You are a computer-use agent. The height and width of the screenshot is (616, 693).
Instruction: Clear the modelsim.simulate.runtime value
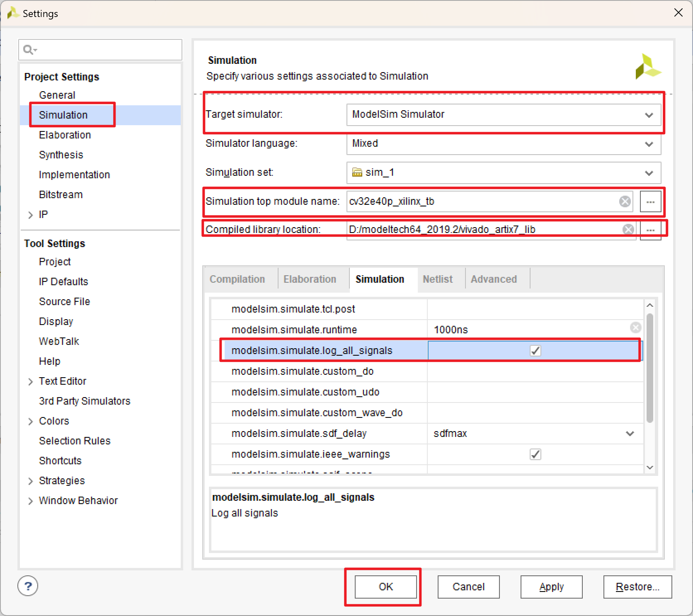click(x=635, y=327)
